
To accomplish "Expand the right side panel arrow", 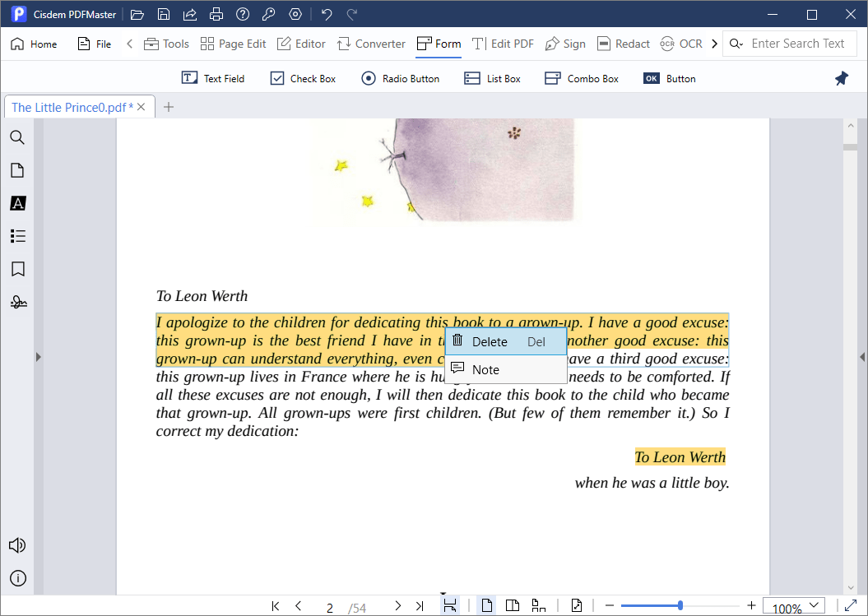I will (862, 357).
